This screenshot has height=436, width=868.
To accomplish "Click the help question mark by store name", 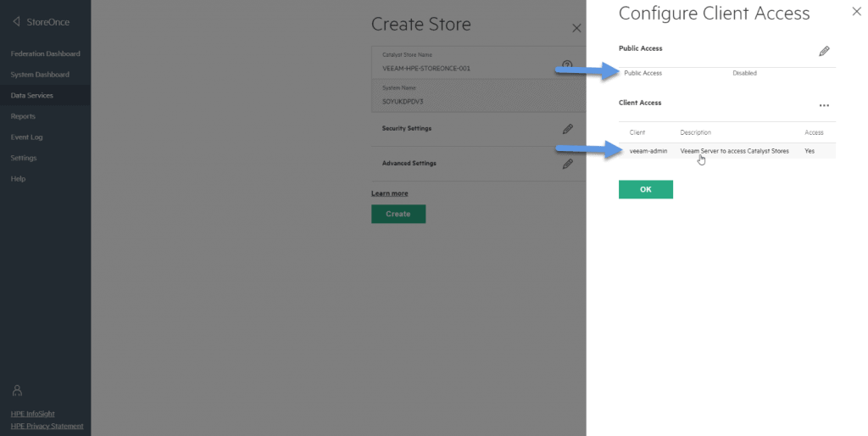I will coord(567,64).
